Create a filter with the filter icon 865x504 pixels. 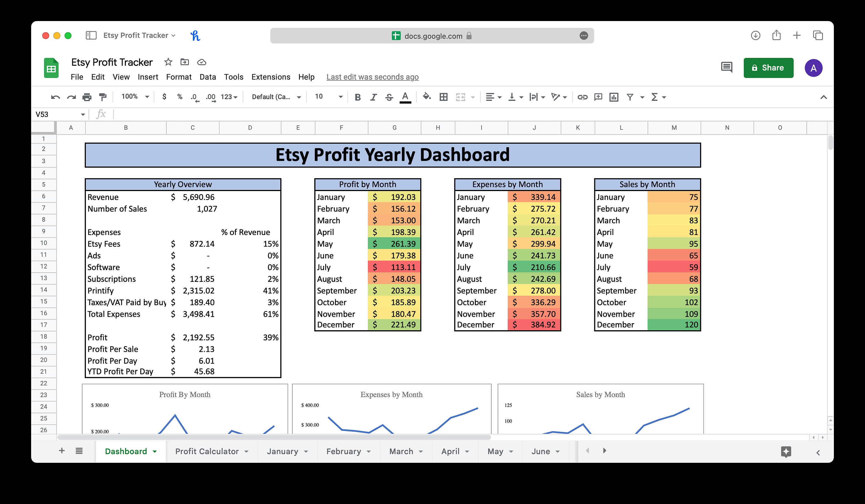point(630,97)
